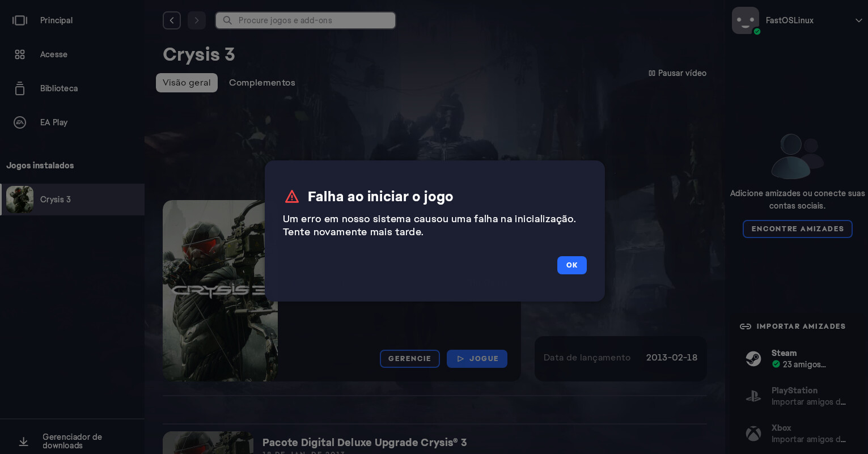
Task: Open the Biblioteca library icon
Action: (20, 88)
